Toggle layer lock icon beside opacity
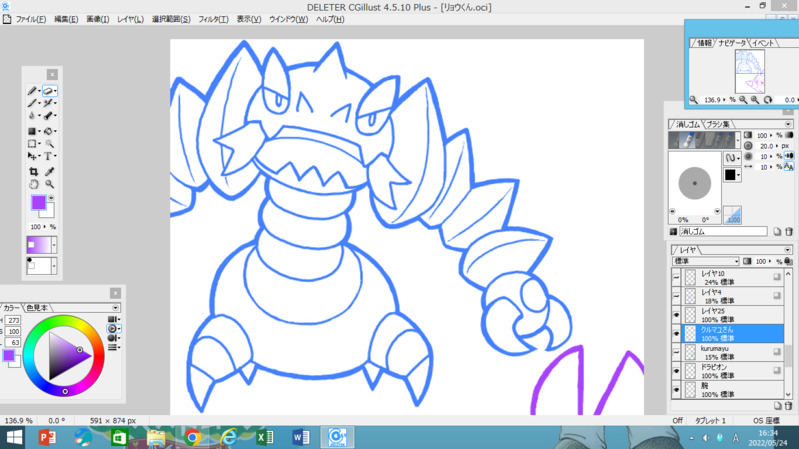The height and width of the screenshot is (449, 799). point(789,261)
